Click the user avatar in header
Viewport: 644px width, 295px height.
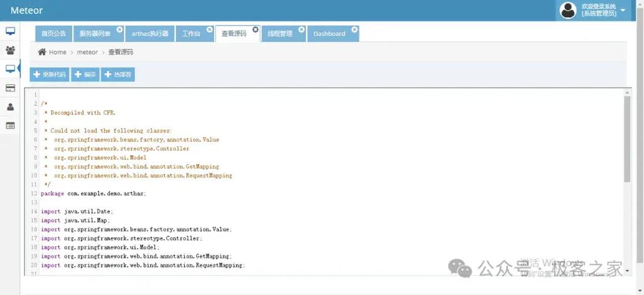click(568, 10)
